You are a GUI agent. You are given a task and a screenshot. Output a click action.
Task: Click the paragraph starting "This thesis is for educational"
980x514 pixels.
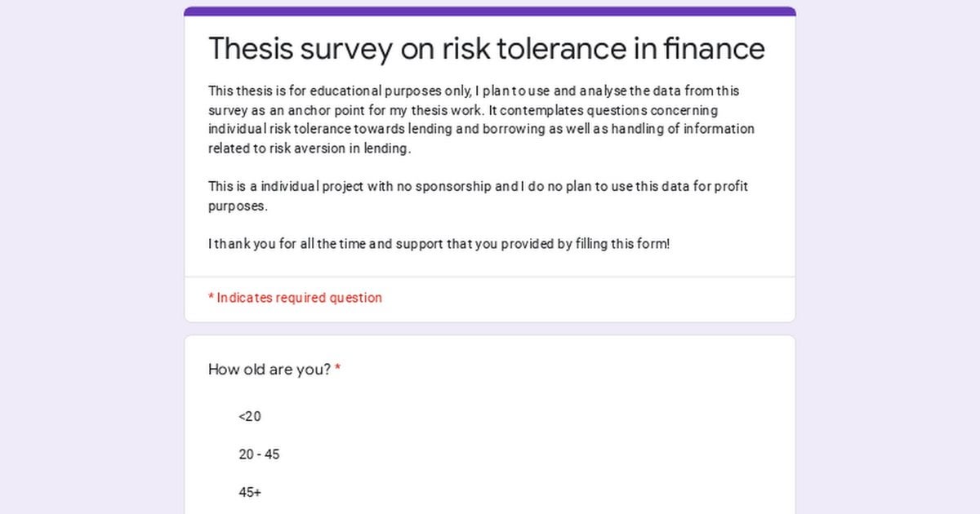(482, 120)
